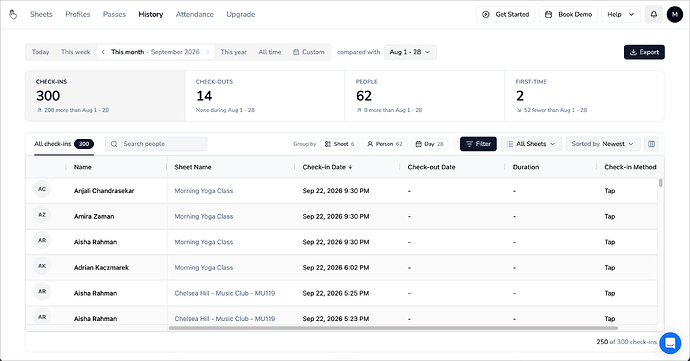Open the notifications bell icon

653,15
